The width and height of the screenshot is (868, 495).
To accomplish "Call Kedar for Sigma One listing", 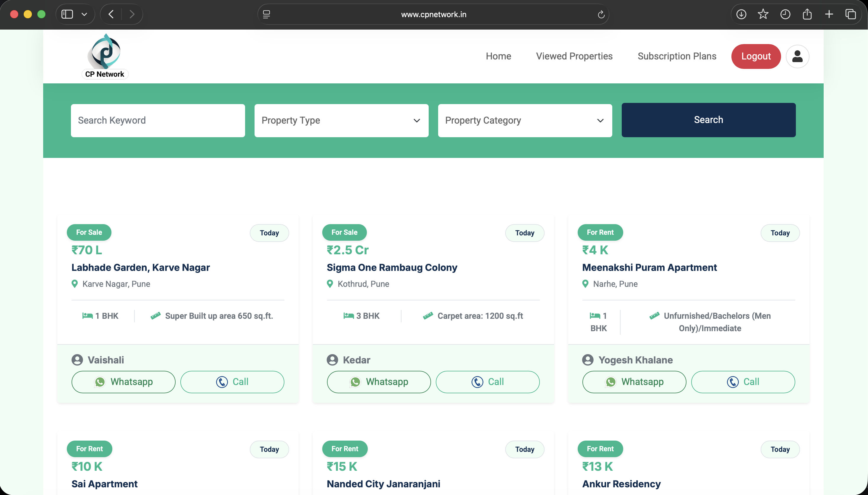I will coord(487,382).
